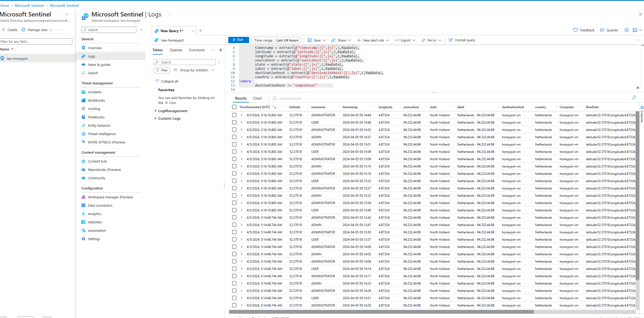Focus the Filter for any field input

pyautogui.click(x=36, y=42)
